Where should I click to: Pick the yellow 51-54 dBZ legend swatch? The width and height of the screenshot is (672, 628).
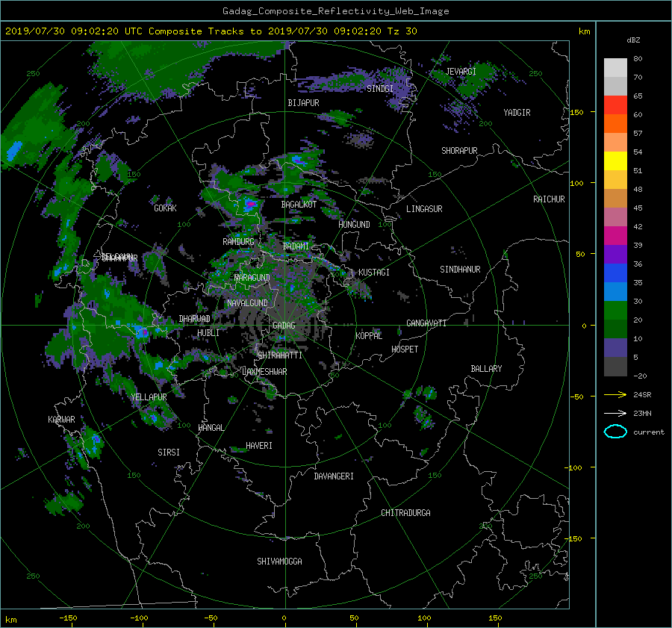[615, 161]
